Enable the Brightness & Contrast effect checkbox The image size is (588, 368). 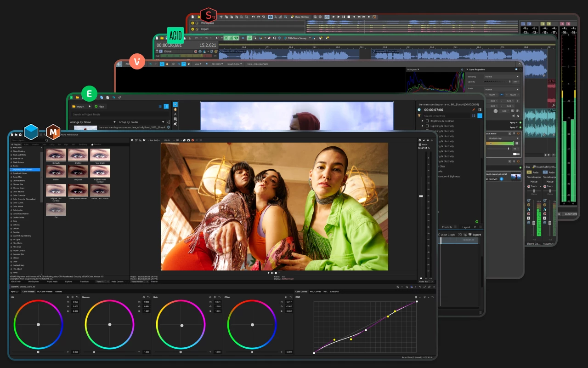point(427,121)
